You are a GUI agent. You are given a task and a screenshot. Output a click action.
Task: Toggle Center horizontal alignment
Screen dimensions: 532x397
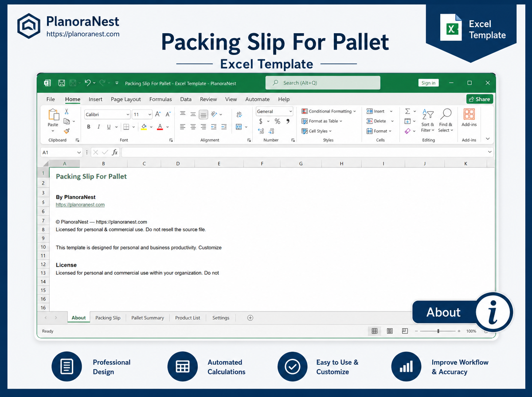193,127
